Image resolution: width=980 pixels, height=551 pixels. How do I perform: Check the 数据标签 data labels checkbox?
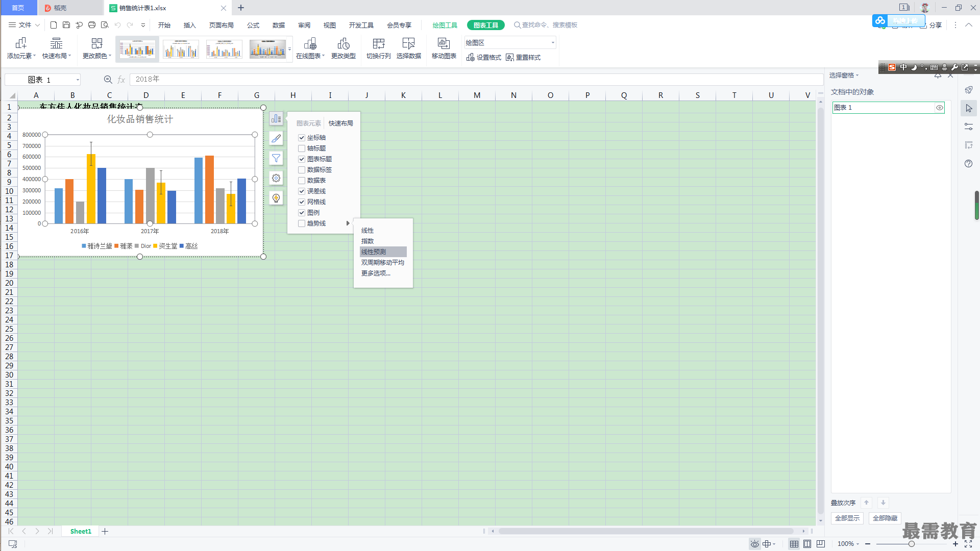[302, 170]
